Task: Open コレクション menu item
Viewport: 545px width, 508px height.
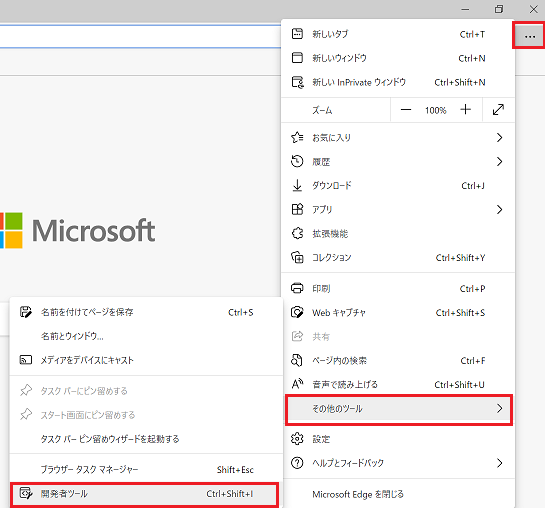Action: (x=398, y=257)
